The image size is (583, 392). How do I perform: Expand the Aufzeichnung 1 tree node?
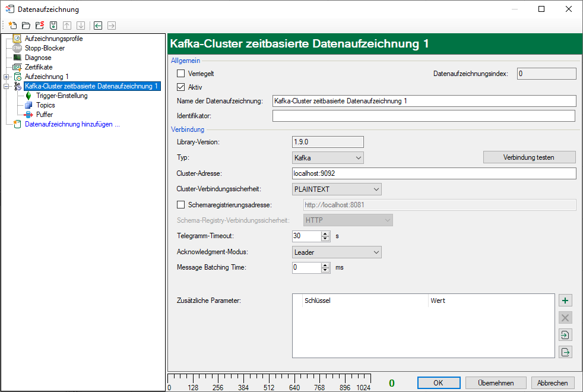click(x=6, y=77)
